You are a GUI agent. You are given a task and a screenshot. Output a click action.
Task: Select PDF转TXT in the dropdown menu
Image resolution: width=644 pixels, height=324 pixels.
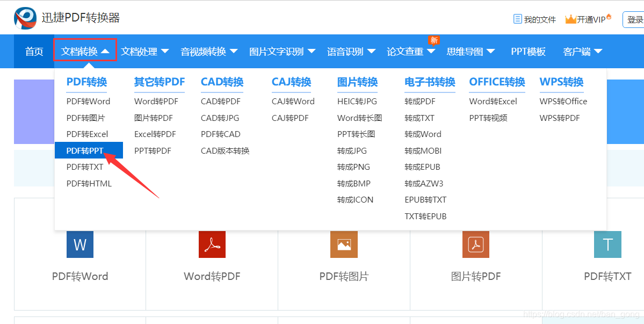(85, 167)
